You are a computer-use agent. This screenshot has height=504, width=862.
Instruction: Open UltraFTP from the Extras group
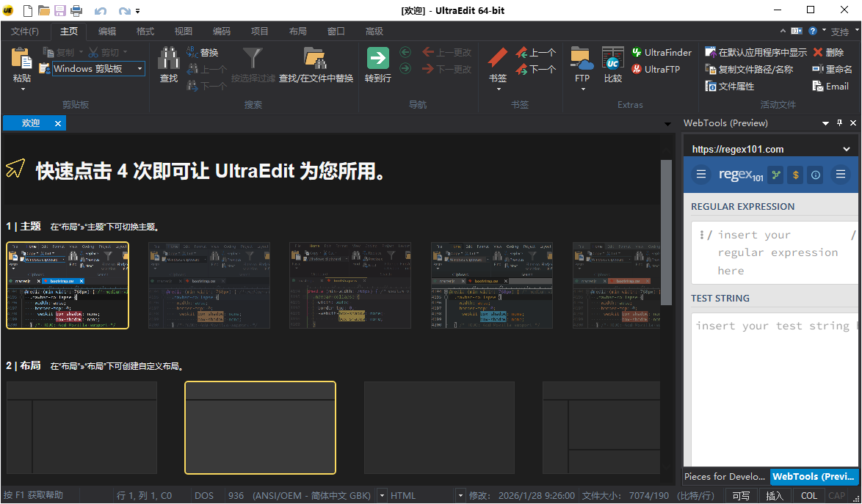click(659, 69)
